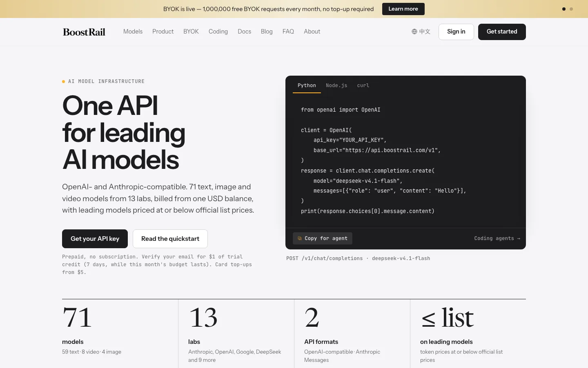Show the curl code example tab
588x368 pixels.
point(363,85)
